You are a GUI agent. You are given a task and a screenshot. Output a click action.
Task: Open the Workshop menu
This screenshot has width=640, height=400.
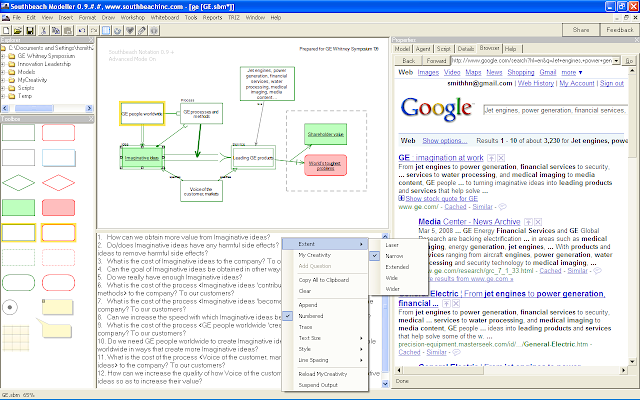(133, 18)
